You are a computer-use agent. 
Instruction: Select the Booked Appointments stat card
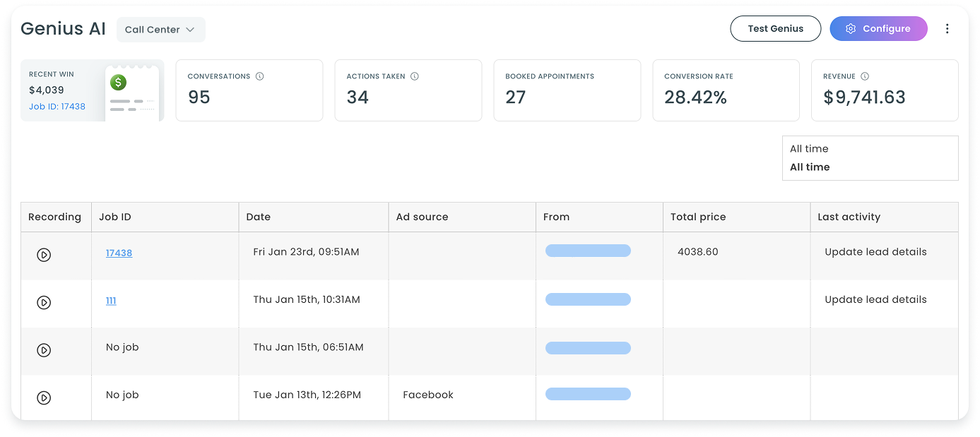coord(567,90)
